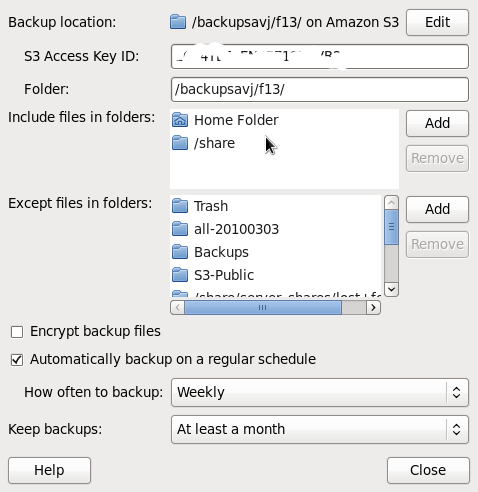The image size is (478, 492).
Task: Click Add for the except folders list
Action: click(x=437, y=209)
